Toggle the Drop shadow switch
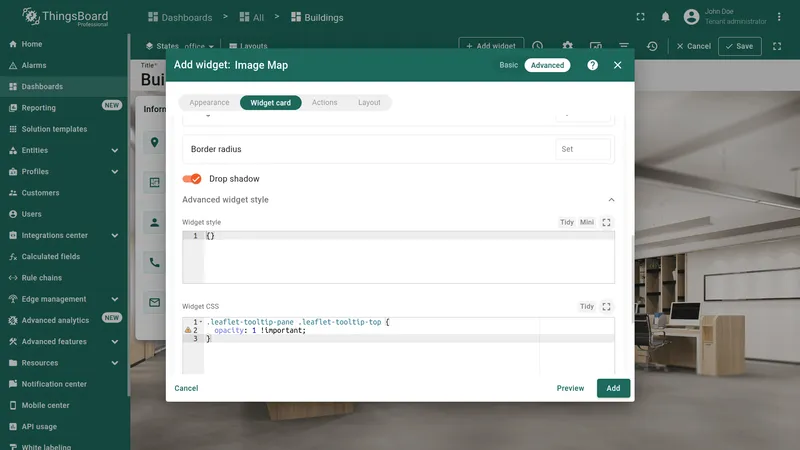The height and width of the screenshot is (450, 800). [192, 179]
